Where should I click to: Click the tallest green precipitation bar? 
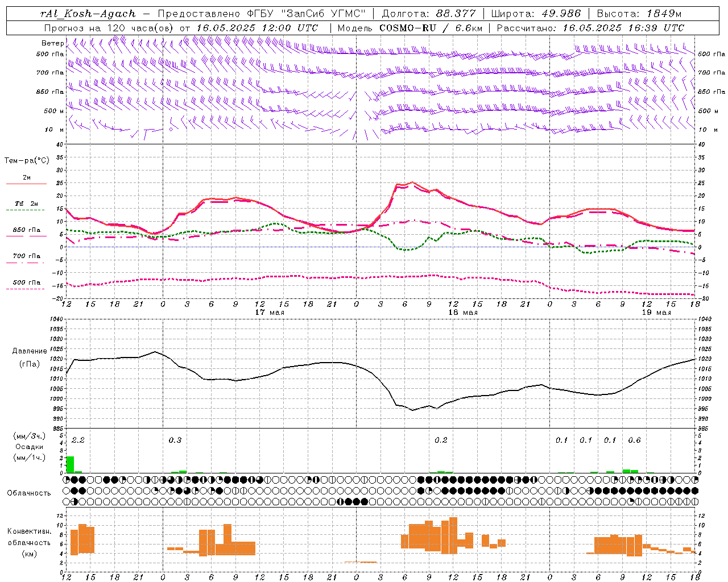(70, 464)
